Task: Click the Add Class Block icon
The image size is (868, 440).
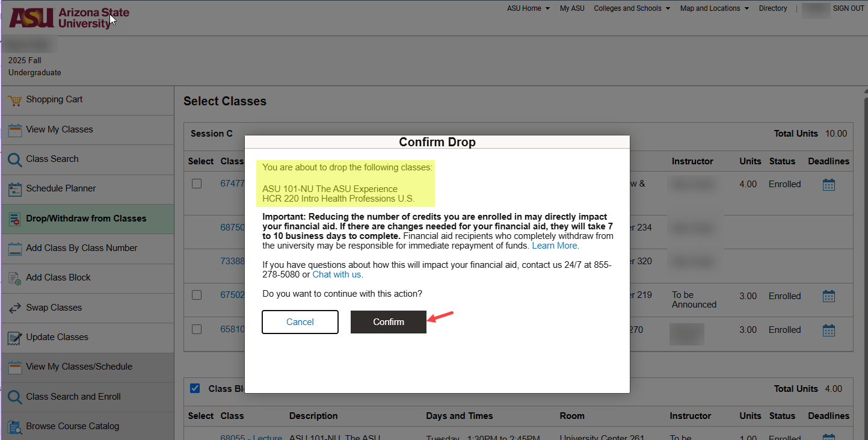Action: click(14, 278)
